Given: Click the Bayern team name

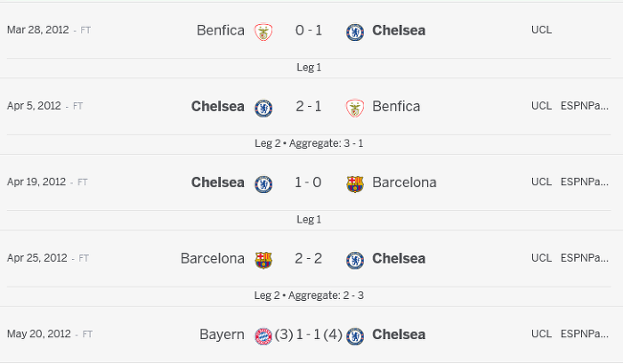Looking at the screenshot, I should (x=222, y=335).
